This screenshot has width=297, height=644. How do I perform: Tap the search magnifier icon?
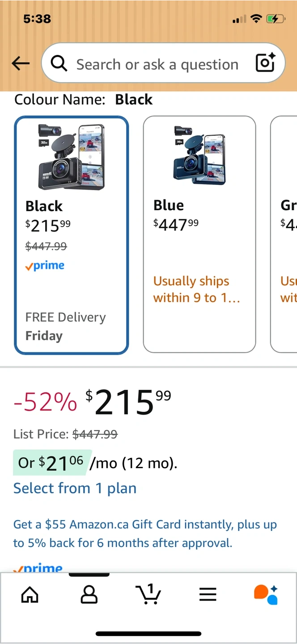pyautogui.click(x=59, y=64)
